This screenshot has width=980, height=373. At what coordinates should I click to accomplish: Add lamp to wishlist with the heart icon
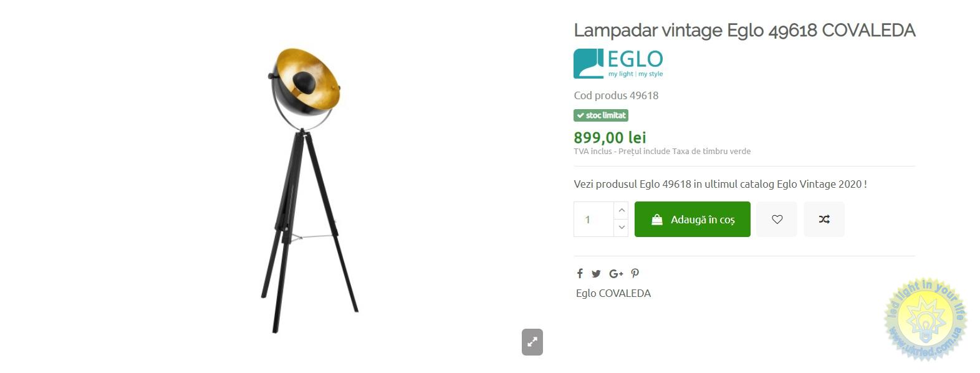click(777, 220)
